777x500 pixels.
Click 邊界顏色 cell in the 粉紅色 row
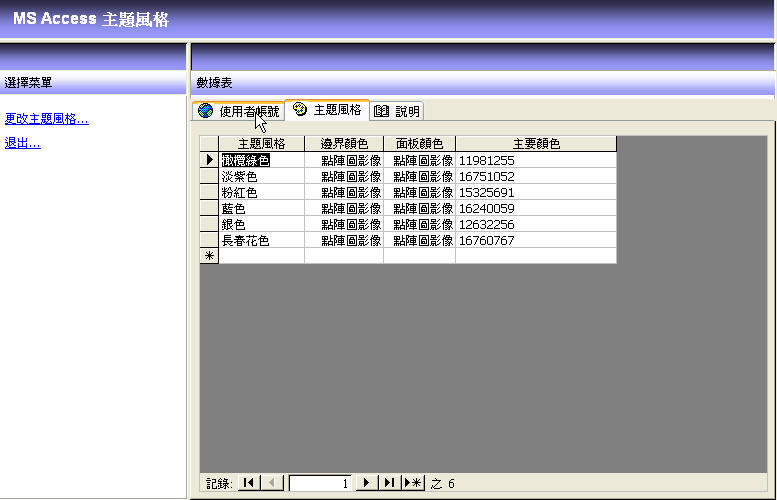click(344, 192)
